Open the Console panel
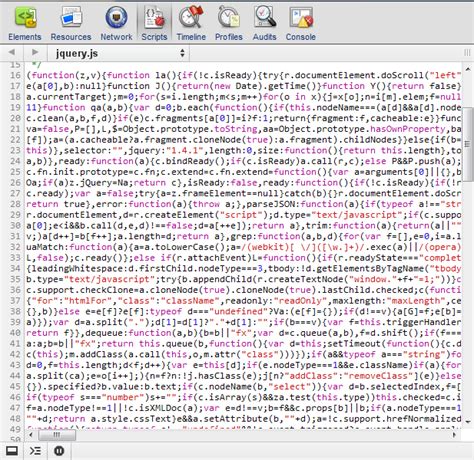The image size is (474, 460). [x=301, y=23]
